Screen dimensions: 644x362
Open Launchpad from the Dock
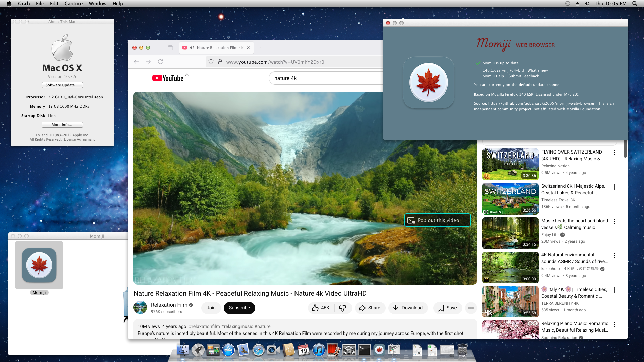click(198, 350)
